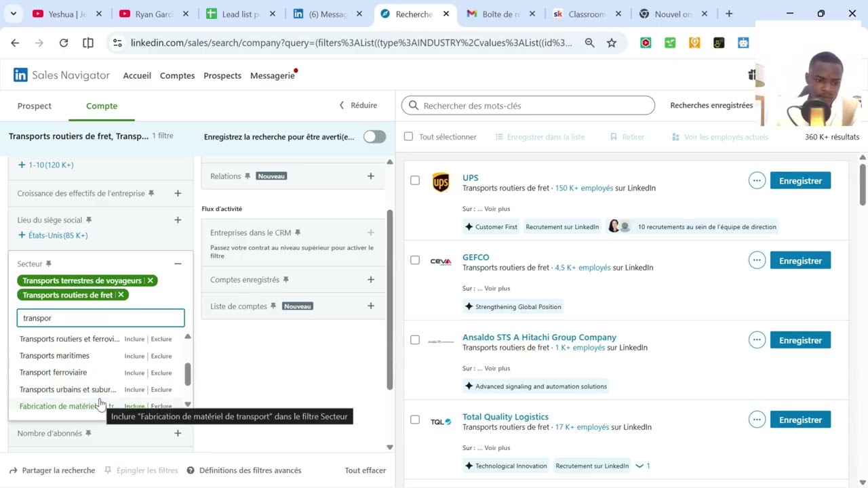Click the address bar zoom magnifier icon

coord(590,43)
